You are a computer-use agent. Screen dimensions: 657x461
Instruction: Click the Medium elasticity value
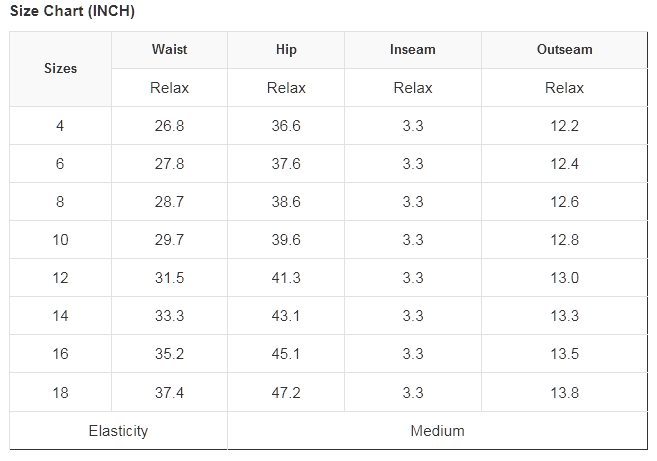[x=437, y=431]
